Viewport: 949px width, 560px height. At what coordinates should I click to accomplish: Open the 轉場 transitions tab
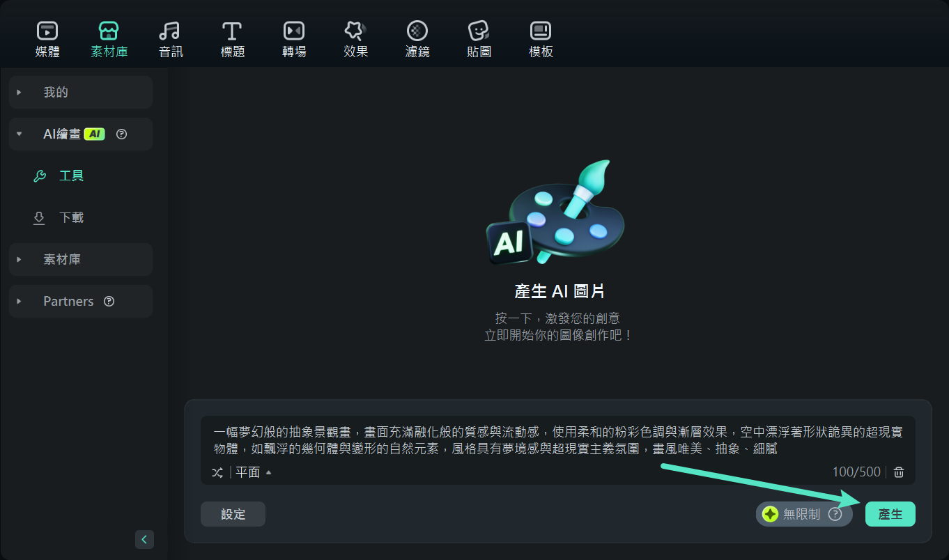pos(294,40)
